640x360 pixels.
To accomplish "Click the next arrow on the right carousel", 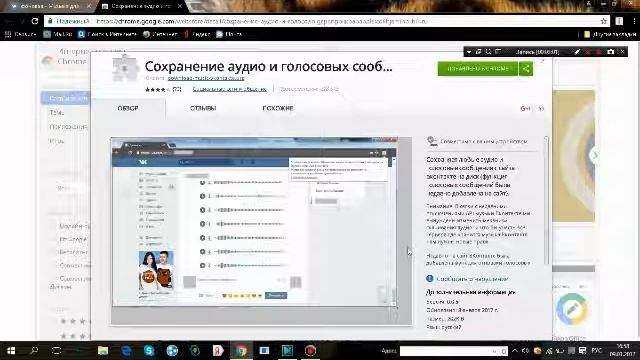I will [595, 155].
